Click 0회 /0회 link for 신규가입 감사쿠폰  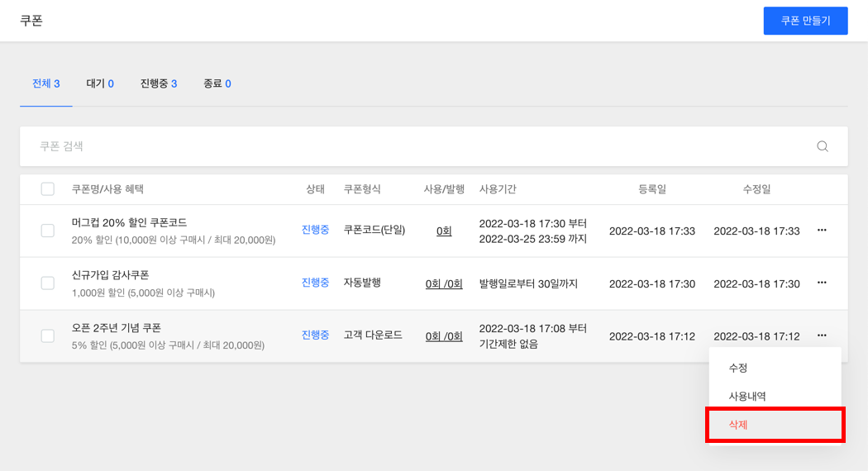[444, 283]
